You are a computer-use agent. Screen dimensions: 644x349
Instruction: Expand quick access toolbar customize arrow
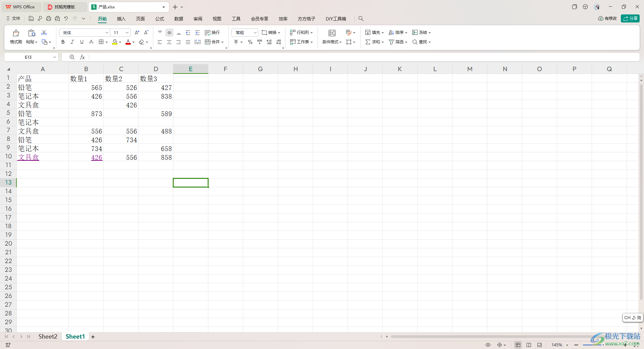pos(84,18)
